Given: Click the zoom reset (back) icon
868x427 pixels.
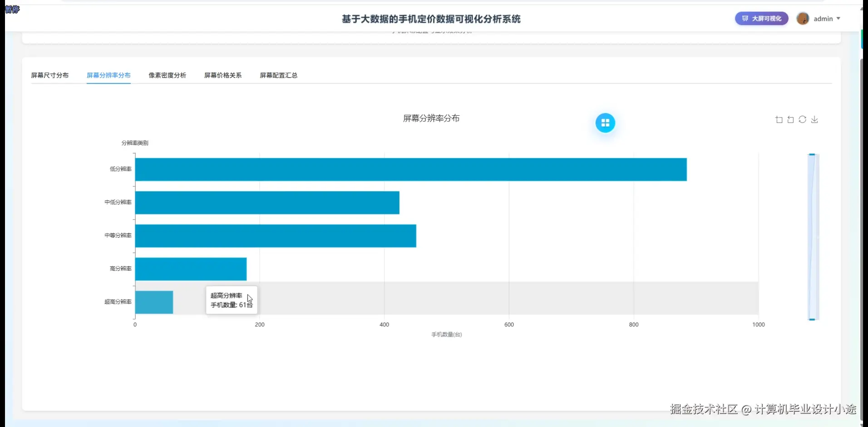Looking at the screenshot, I should (791, 119).
